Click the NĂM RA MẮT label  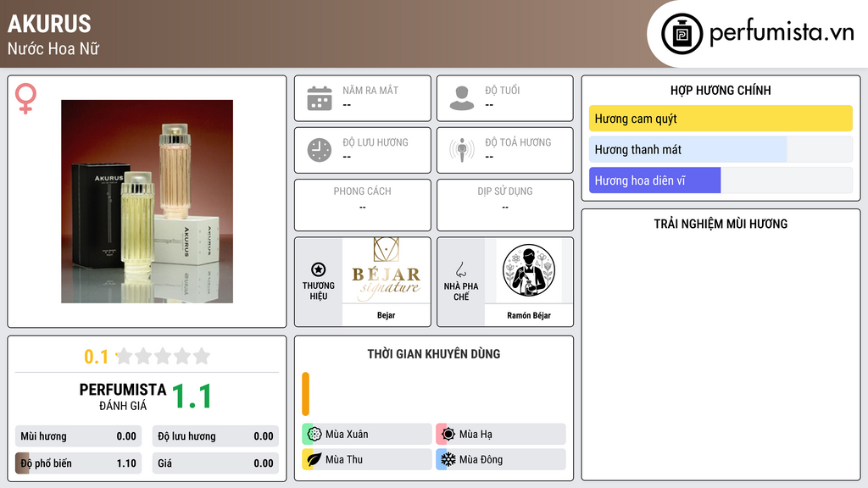click(x=370, y=90)
